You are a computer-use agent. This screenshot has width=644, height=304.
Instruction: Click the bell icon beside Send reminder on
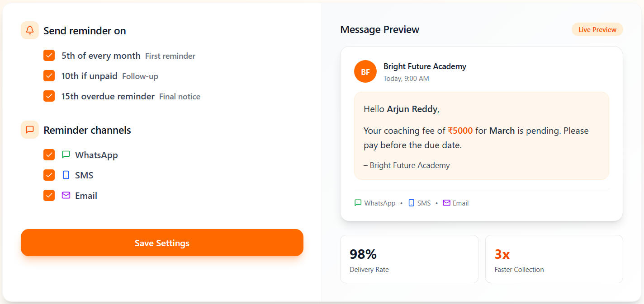point(30,30)
